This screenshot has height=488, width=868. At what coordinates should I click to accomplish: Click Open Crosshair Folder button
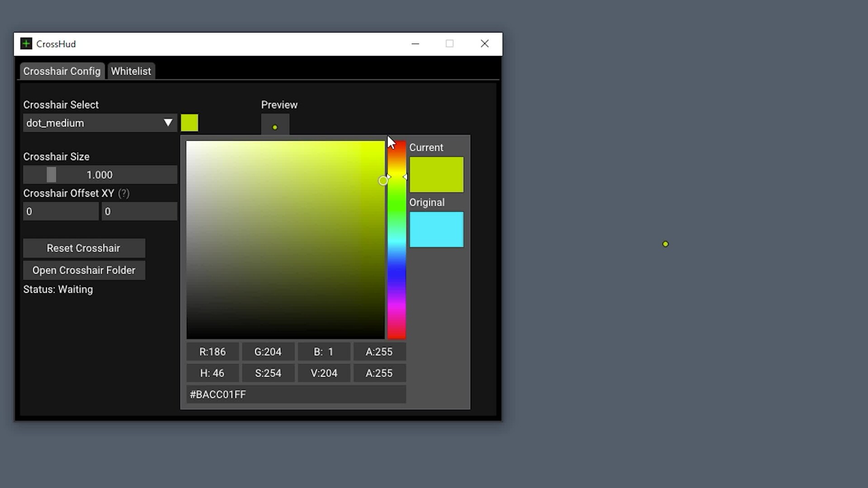coord(84,270)
